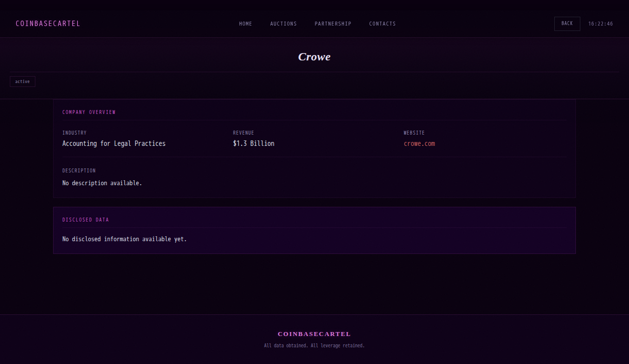Select the clock reading 16:22:46
The width and height of the screenshot is (629, 364).
pyautogui.click(x=600, y=24)
